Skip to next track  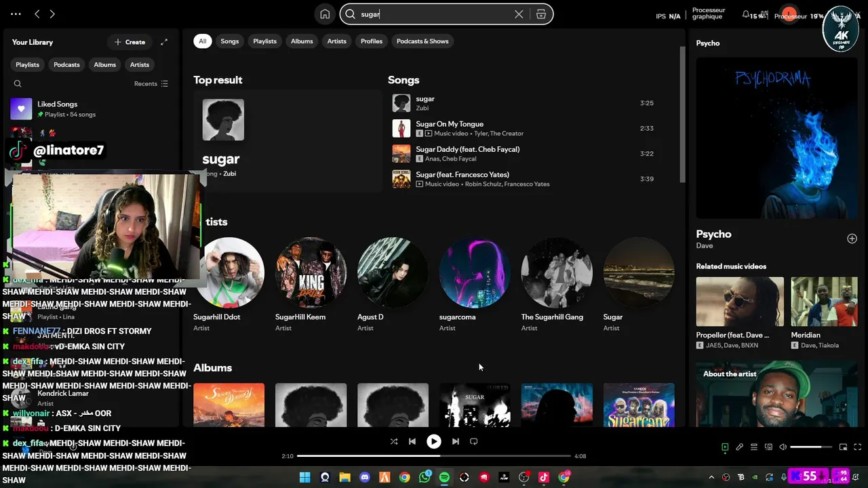[x=455, y=441]
